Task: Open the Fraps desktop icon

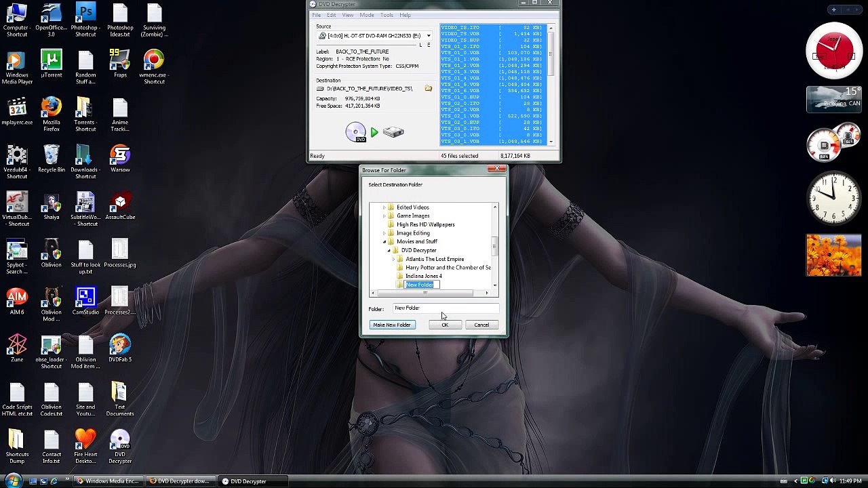Action: [x=120, y=64]
